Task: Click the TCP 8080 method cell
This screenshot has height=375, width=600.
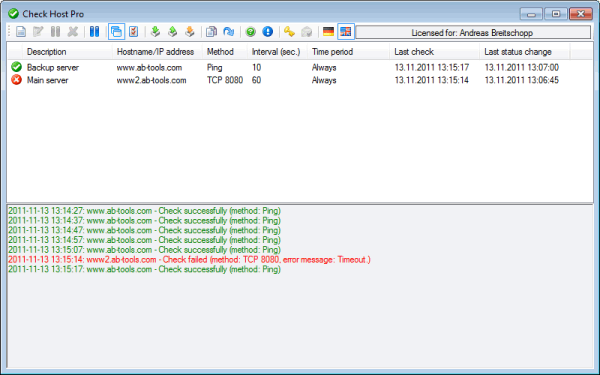Action: (225, 80)
